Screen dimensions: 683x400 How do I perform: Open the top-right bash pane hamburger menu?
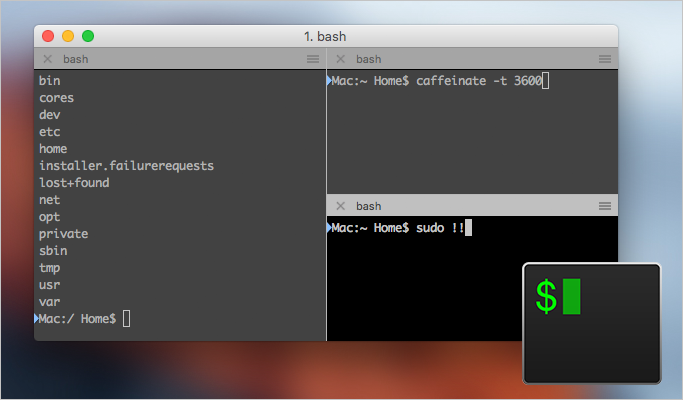pyautogui.click(x=605, y=59)
